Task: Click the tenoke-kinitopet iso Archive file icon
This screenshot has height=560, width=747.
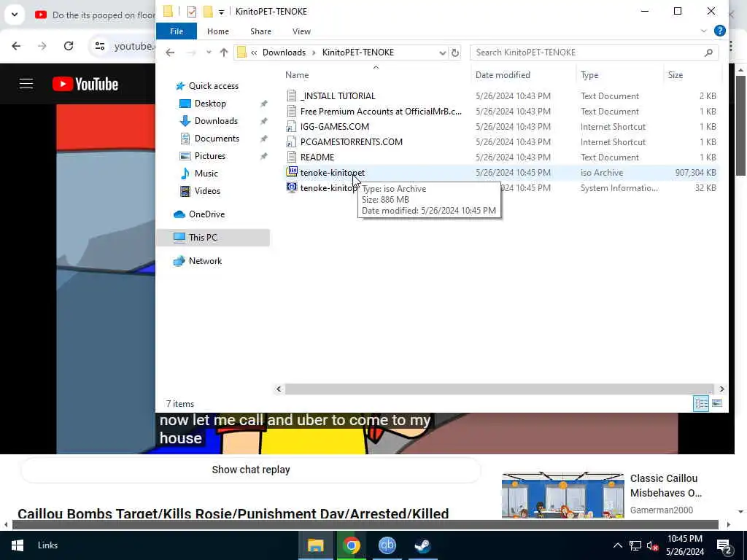Action: pyautogui.click(x=292, y=172)
